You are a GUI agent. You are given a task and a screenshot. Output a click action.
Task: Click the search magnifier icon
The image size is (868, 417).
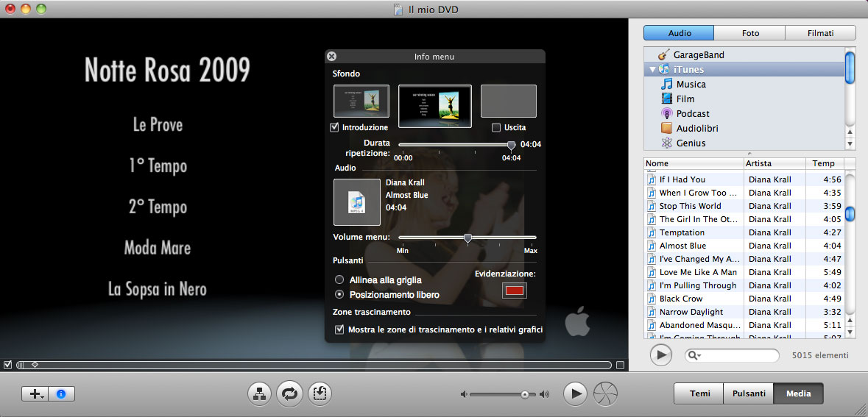(x=692, y=356)
